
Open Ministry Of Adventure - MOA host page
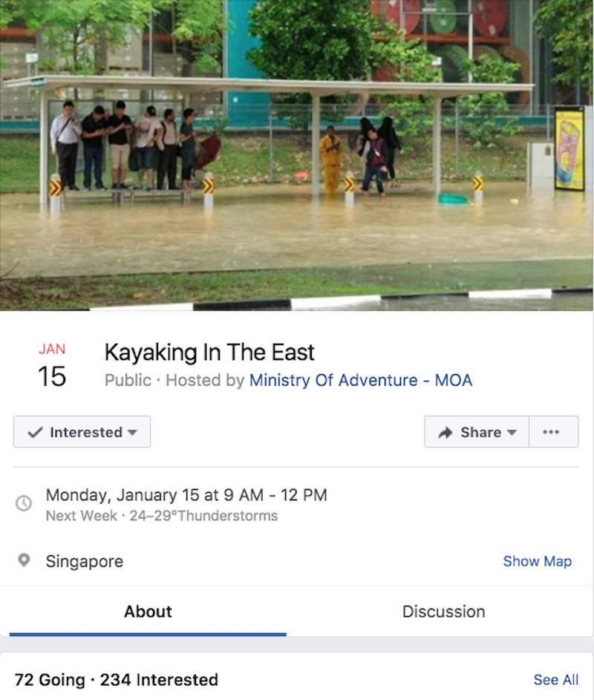[361, 381]
